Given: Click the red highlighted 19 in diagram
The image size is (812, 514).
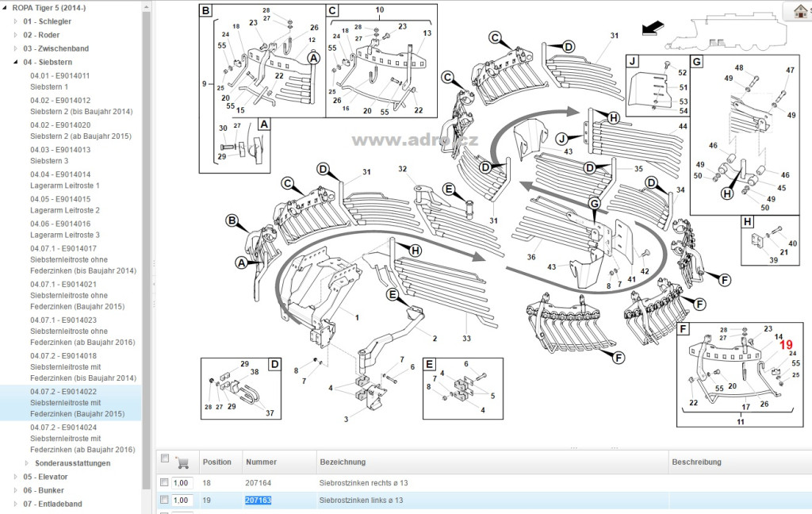Looking at the screenshot, I should click(x=786, y=345).
